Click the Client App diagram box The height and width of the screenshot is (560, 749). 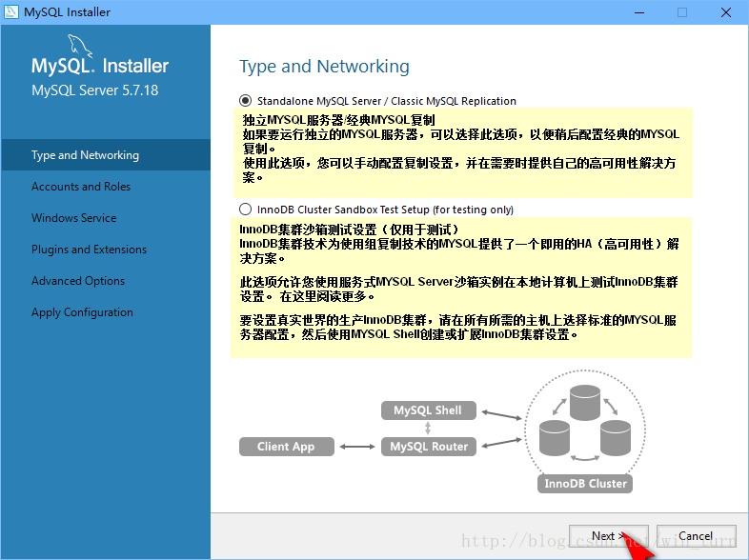coord(286,447)
